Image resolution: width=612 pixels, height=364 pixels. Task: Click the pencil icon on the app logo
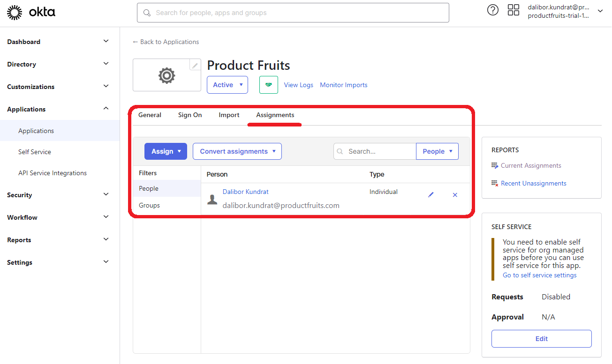[x=195, y=65]
